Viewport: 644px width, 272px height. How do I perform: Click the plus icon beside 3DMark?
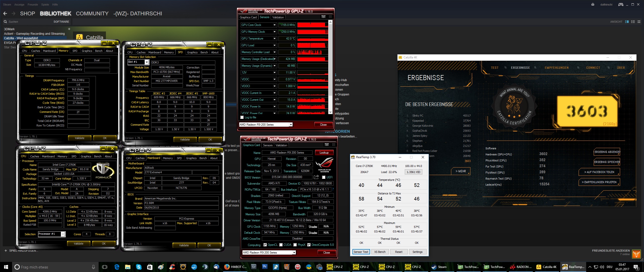click(69, 29)
